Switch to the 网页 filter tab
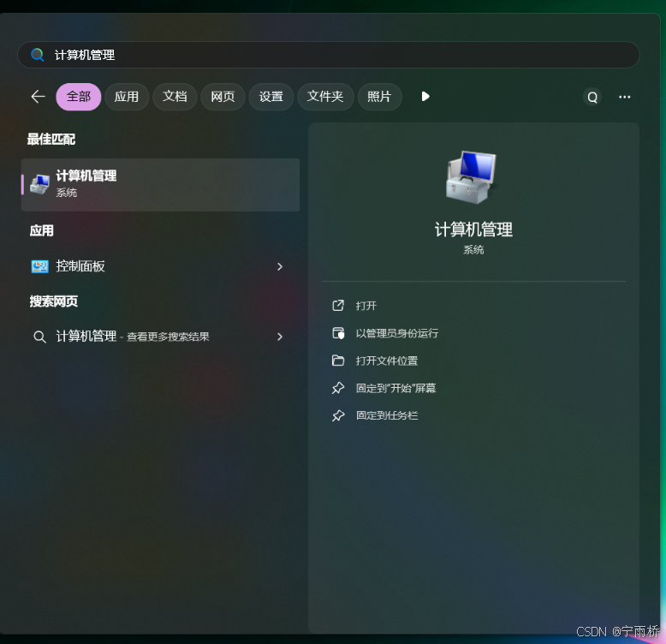This screenshot has height=644, width=666. [223, 97]
